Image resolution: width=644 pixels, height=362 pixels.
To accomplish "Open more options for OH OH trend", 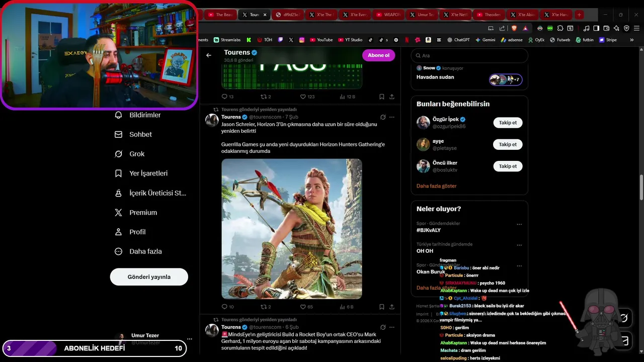I will pos(519,245).
